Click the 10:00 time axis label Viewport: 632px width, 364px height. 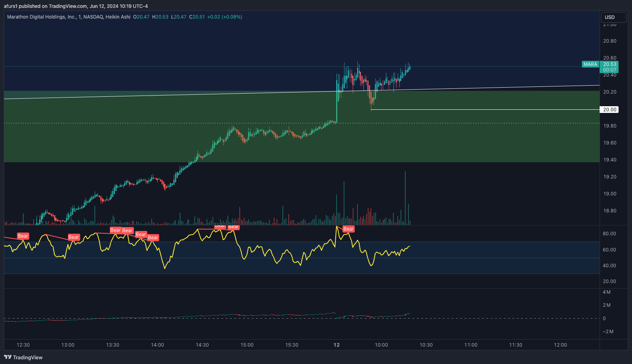point(381,345)
